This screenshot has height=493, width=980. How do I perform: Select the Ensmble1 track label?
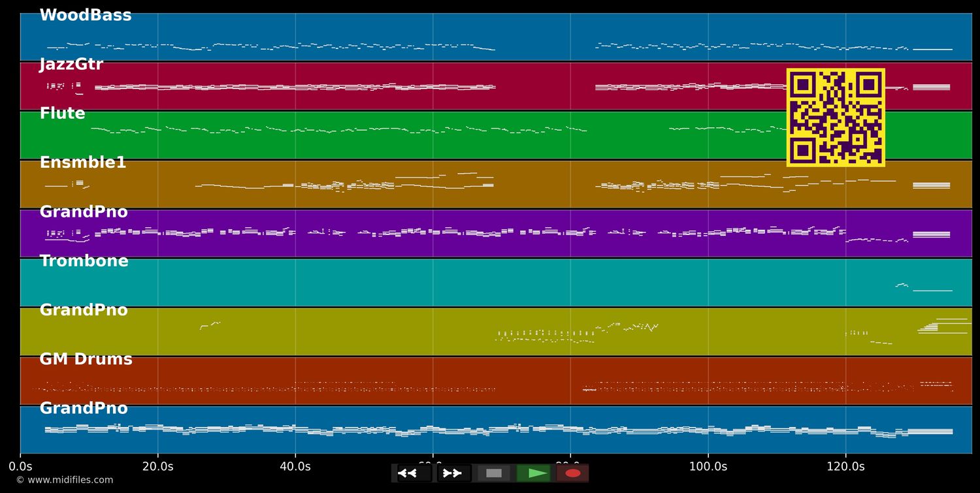[83, 163]
